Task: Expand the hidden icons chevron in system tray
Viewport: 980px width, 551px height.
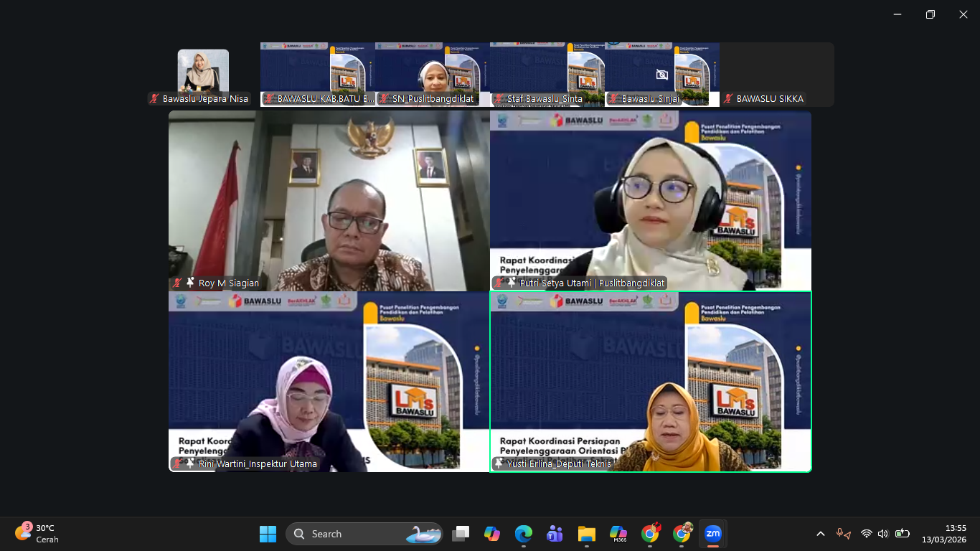Action: pyautogui.click(x=819, y=534)
